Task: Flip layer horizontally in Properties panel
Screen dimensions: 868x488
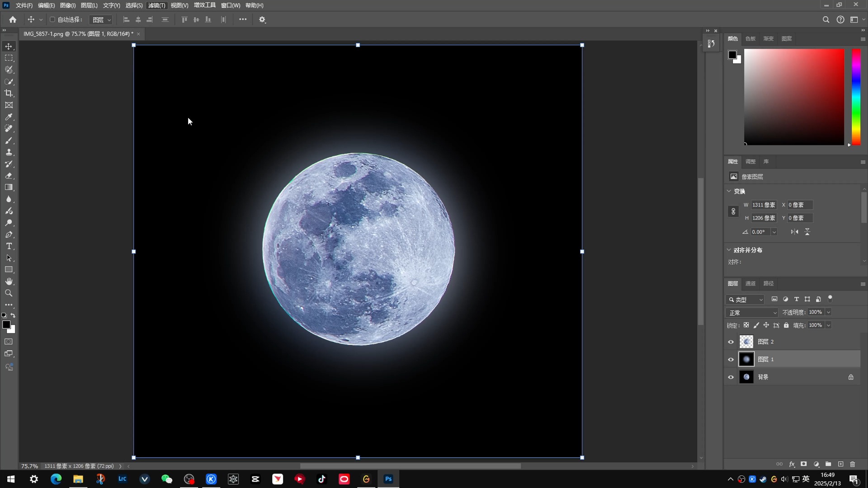Action: pyautogui.click(x=794, y=232)
